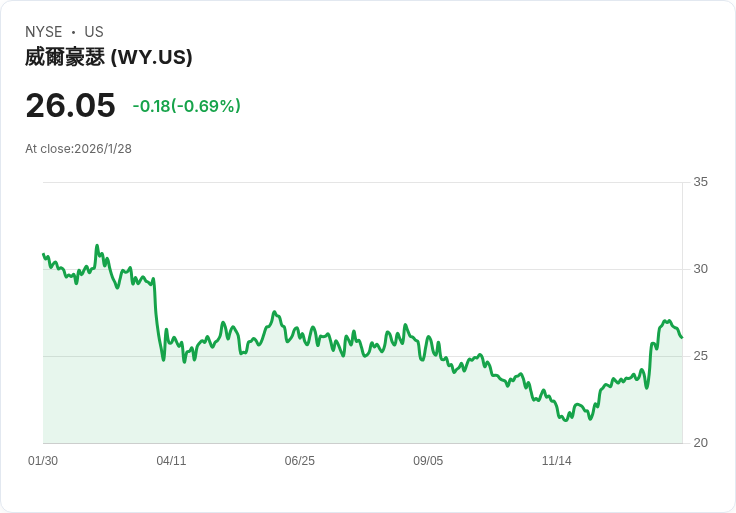Click the 威爾豪瑟 (WY.US) stock title
The height and width of the screenshot is (513, 736).
pos(108,58)
